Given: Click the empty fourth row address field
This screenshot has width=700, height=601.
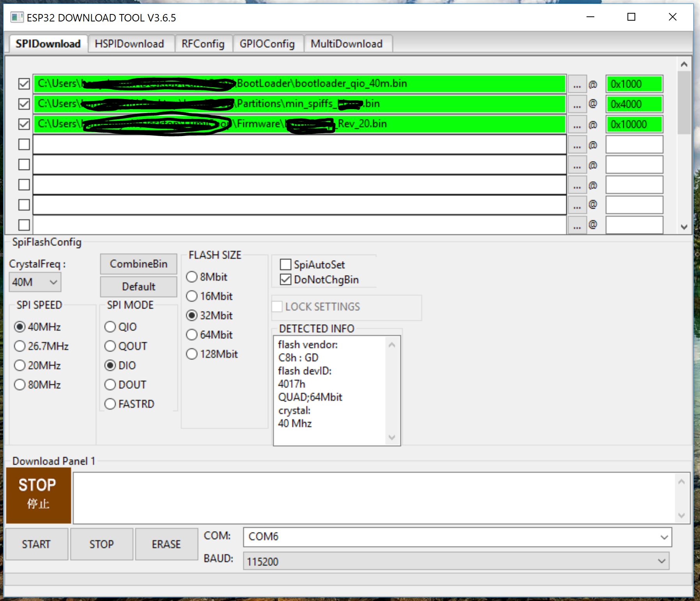Looking at the screenshot, I should tap(634, 145).
